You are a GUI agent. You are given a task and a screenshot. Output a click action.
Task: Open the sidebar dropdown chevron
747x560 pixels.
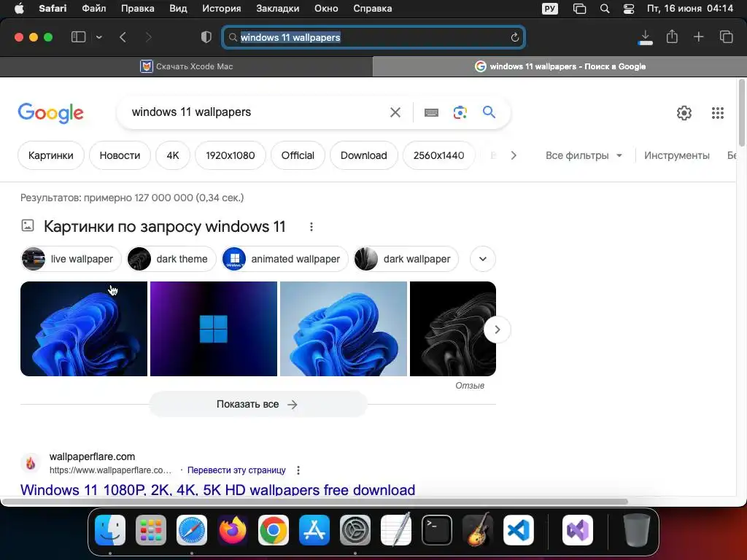point(98,37)
